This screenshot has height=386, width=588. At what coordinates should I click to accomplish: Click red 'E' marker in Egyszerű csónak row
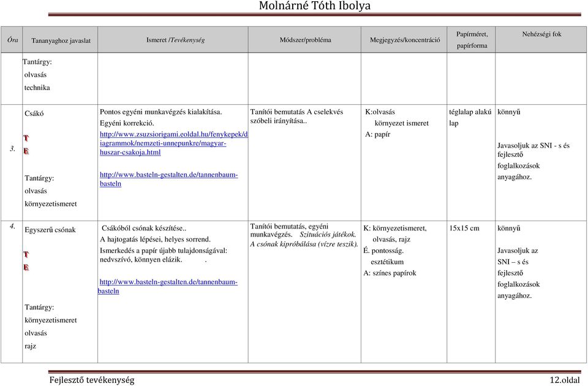[26, 268]
